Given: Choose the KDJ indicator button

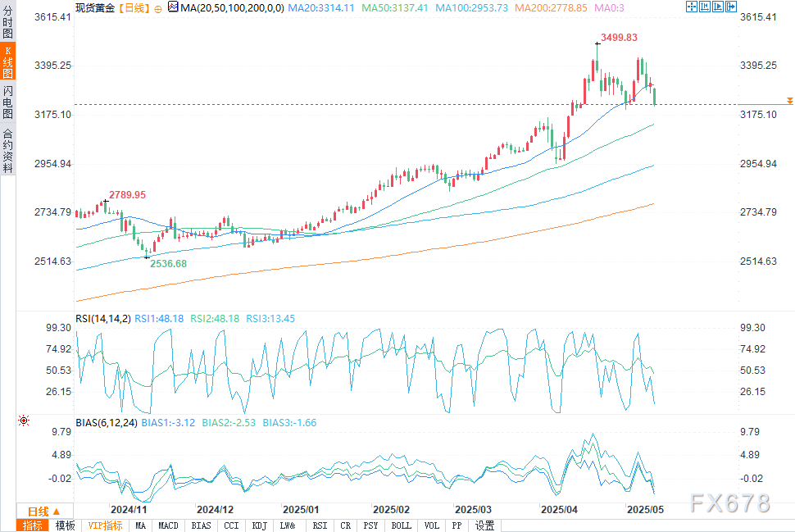Looking at the screenshot, I should [259, 525].
